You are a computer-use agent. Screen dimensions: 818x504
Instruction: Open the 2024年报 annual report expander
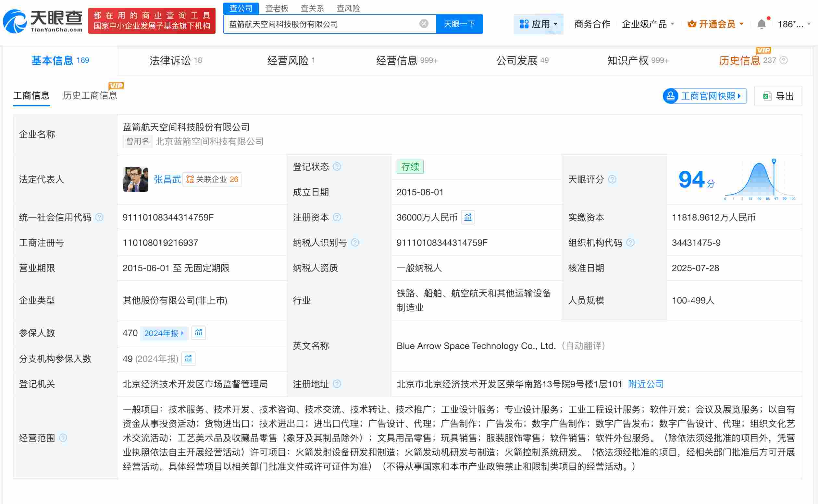point(165,333)
